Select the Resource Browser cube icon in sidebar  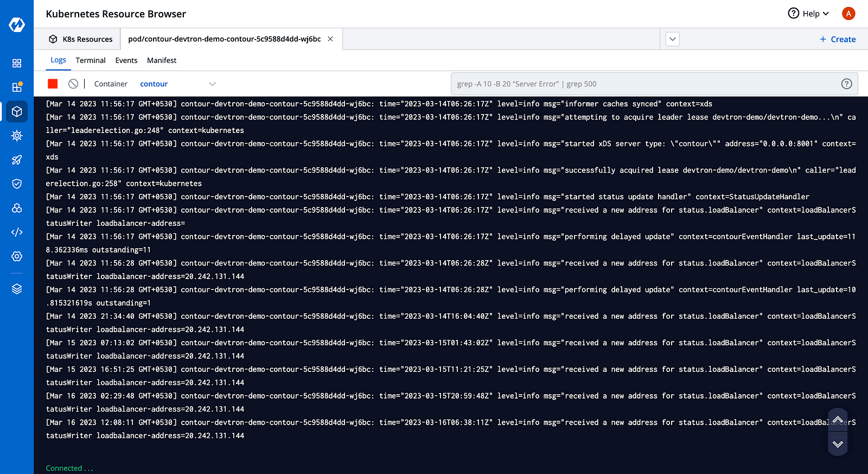(17, 111)
